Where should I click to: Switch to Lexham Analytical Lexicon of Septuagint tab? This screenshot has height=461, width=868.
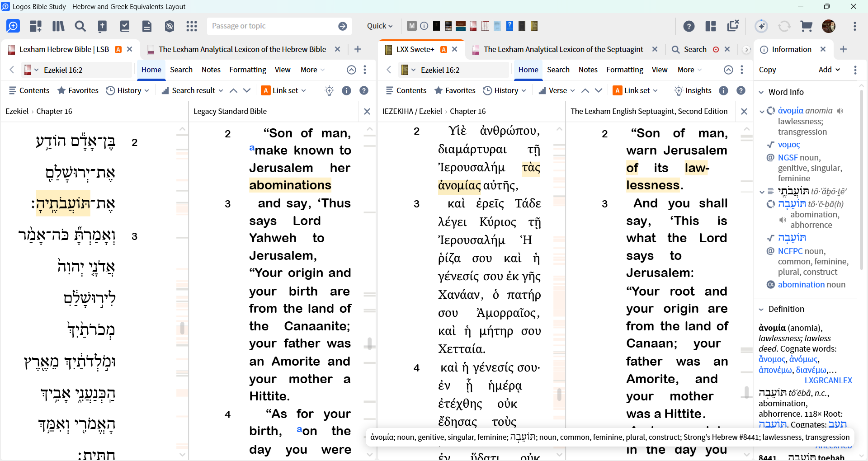563,49
